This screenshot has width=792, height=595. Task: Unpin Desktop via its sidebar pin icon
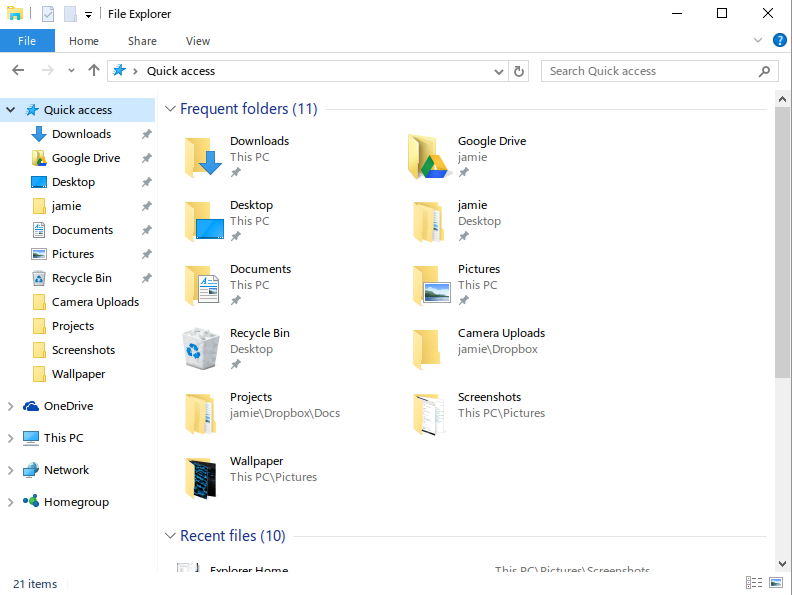click(146, 182)
